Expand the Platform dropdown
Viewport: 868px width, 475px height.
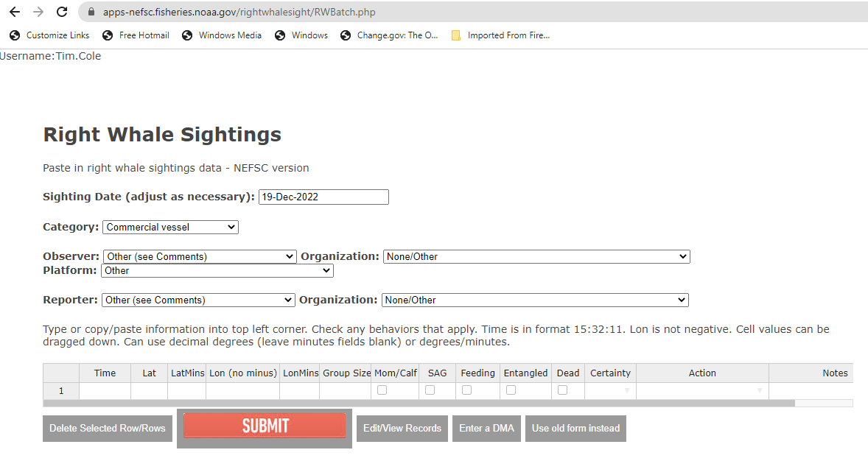pyautogui.click(x=217, y=271)
